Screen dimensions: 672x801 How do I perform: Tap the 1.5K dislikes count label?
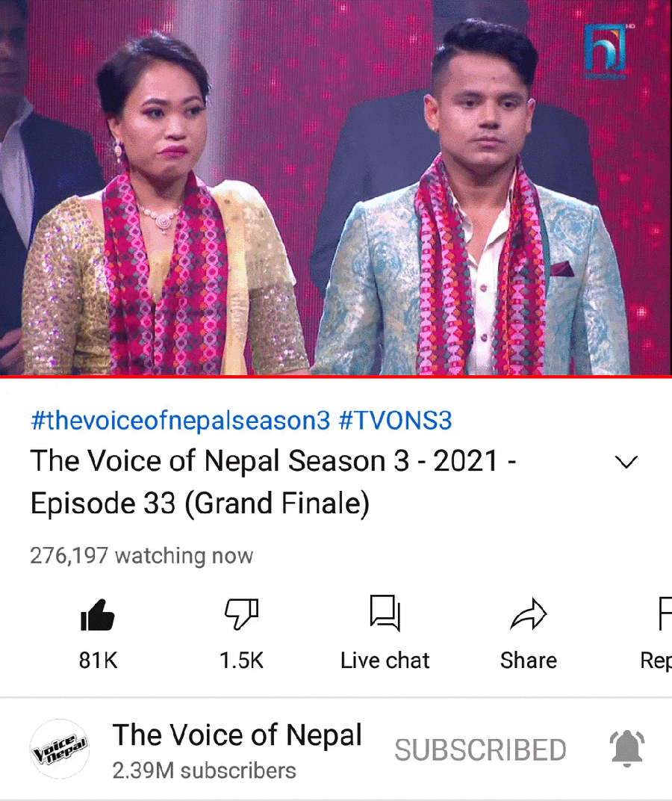pos(241,660)
